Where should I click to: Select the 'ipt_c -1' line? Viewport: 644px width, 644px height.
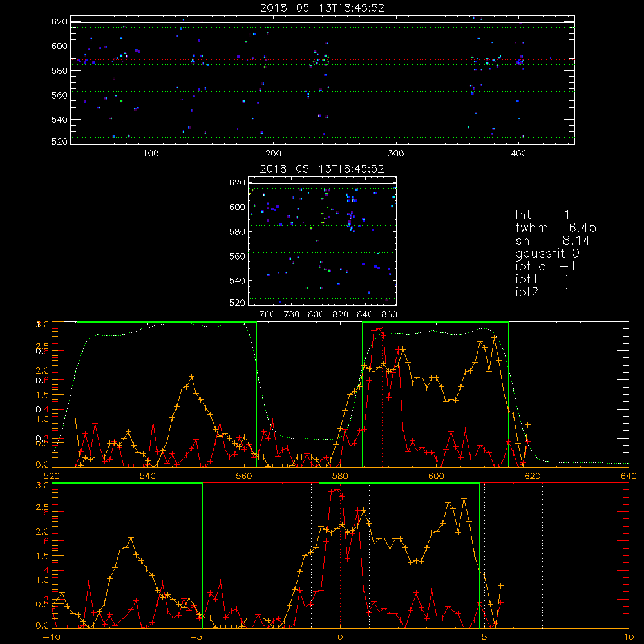click(x=546, y=267)
